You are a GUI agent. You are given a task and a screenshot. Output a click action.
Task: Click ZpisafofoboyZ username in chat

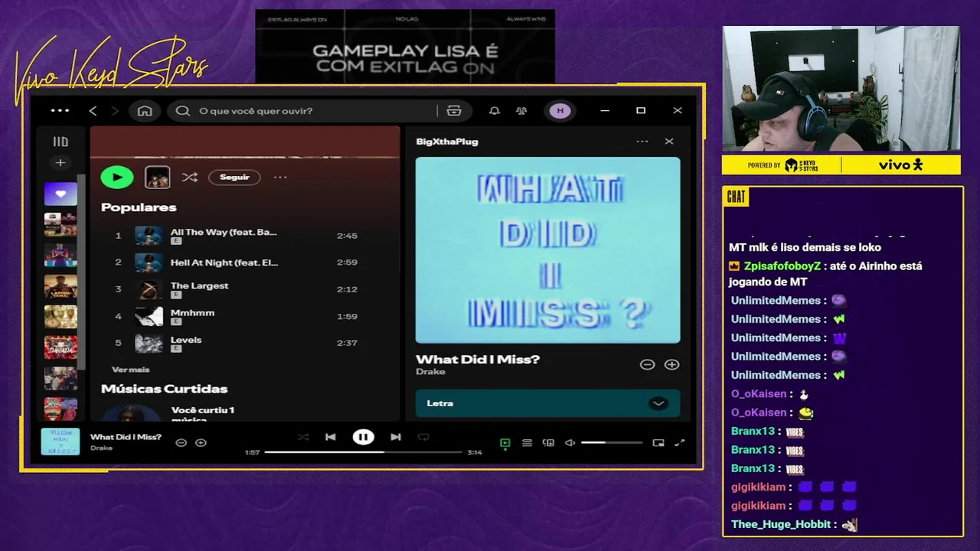click(782, 266)
